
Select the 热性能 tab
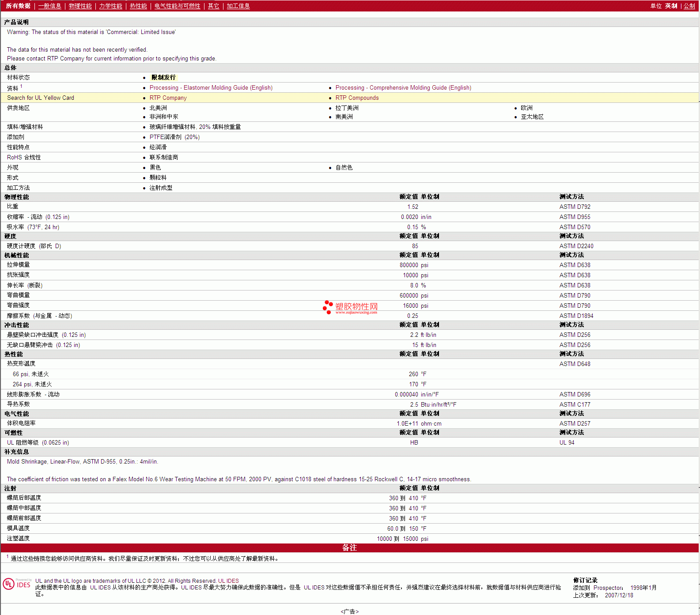(138, 6)
